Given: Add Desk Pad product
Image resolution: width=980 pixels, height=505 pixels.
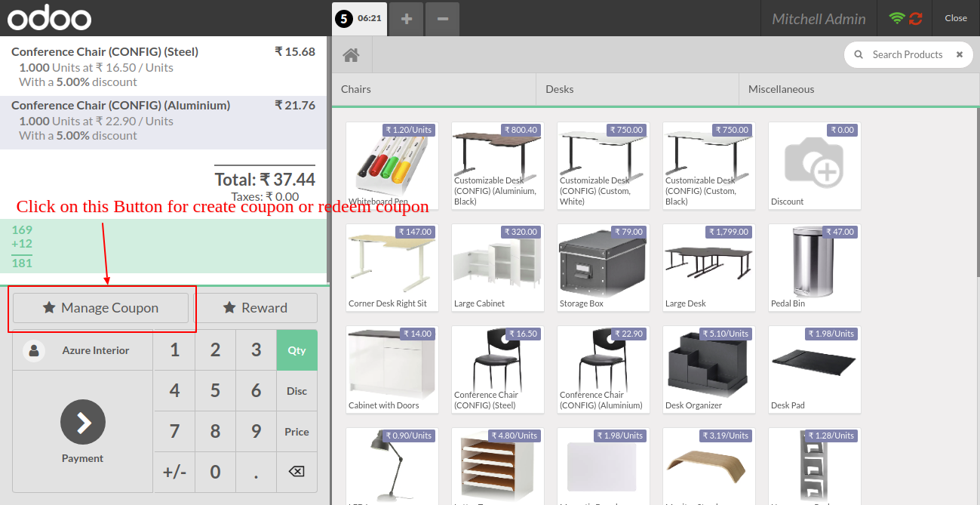Looking at the screenshot, I should point(815,370).
